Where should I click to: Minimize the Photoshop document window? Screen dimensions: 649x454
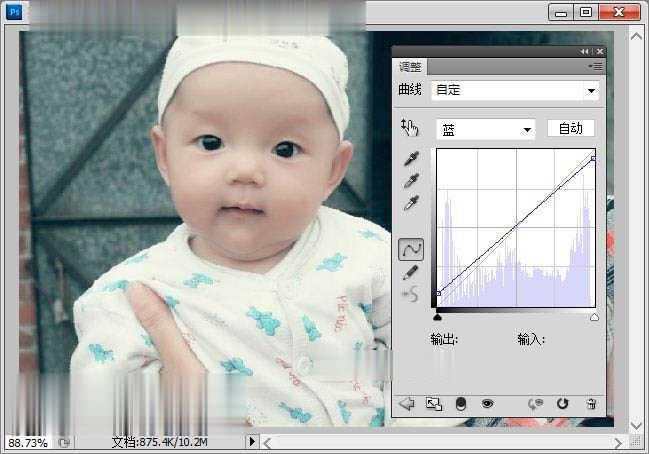pyautogui.click(x=561, y=12)
